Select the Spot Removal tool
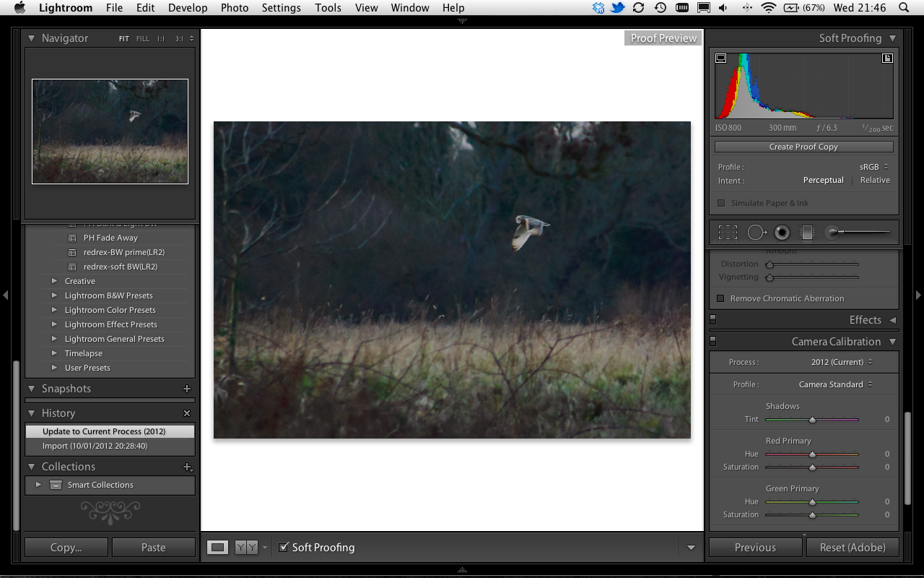 [757, 233]
